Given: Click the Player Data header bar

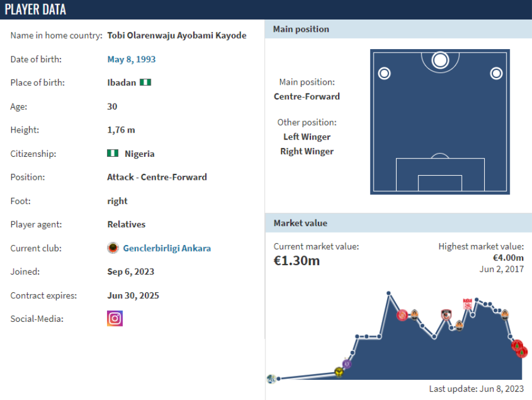Looking at the screenshot, I should [35, 9].
